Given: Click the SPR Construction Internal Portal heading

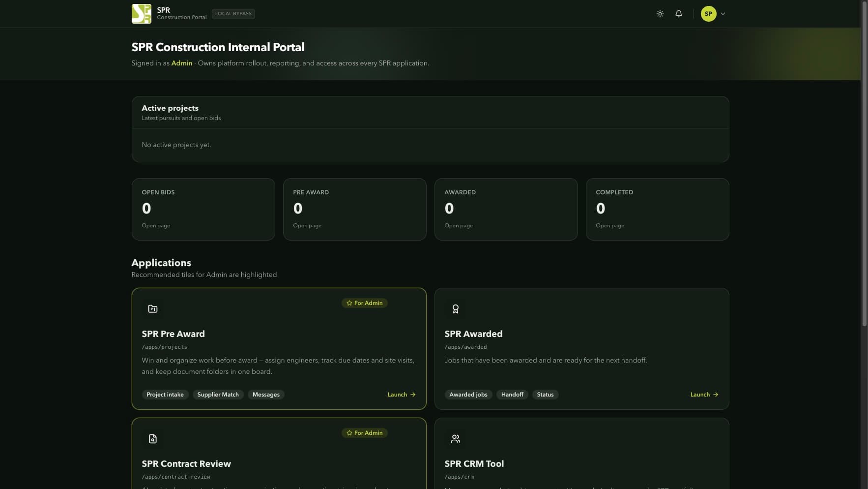Looking at the screenshot, I should pos(218,47).
